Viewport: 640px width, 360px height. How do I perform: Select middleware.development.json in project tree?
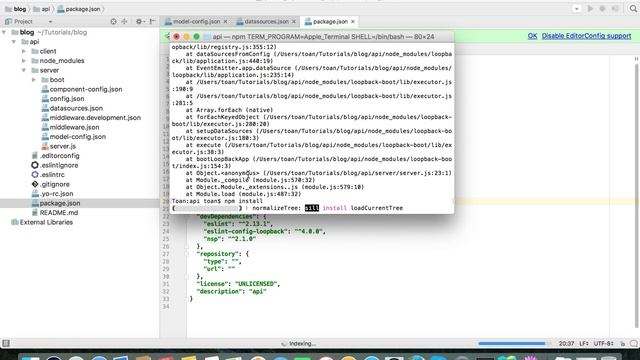tap(95, 118)
